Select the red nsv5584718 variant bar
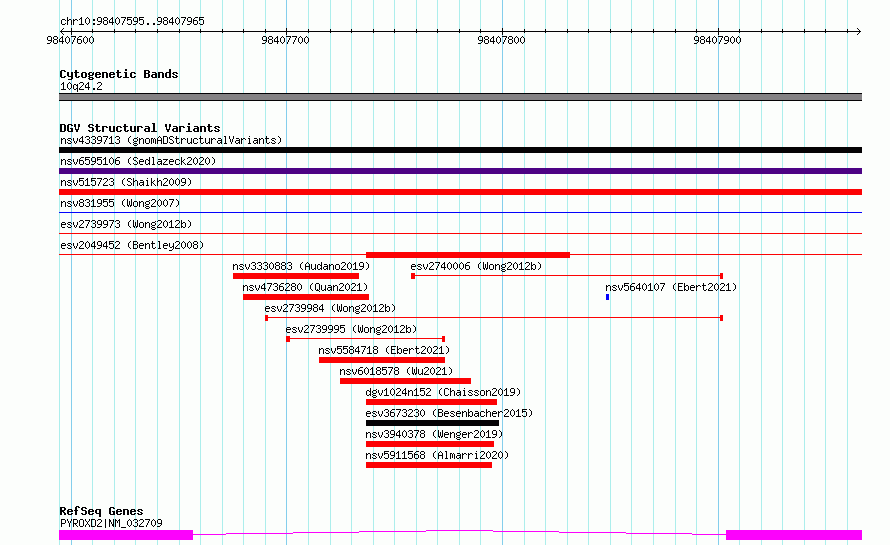 coord(382,360)
